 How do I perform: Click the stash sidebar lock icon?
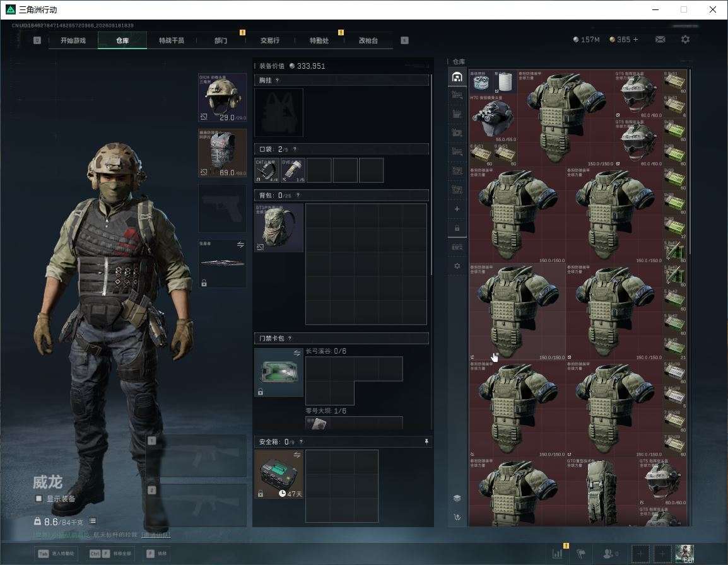coord(457,228)
